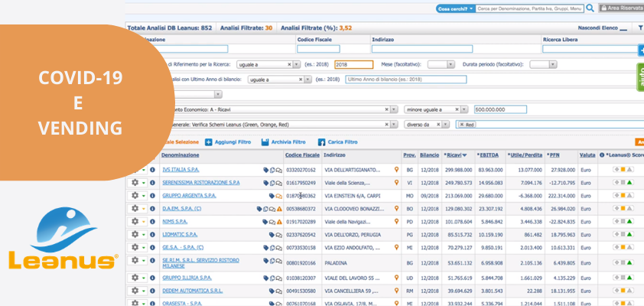The image size is (644, 306).
Task: Click tag icon in IVS ITALIA row
Action: tap(265, 170)
